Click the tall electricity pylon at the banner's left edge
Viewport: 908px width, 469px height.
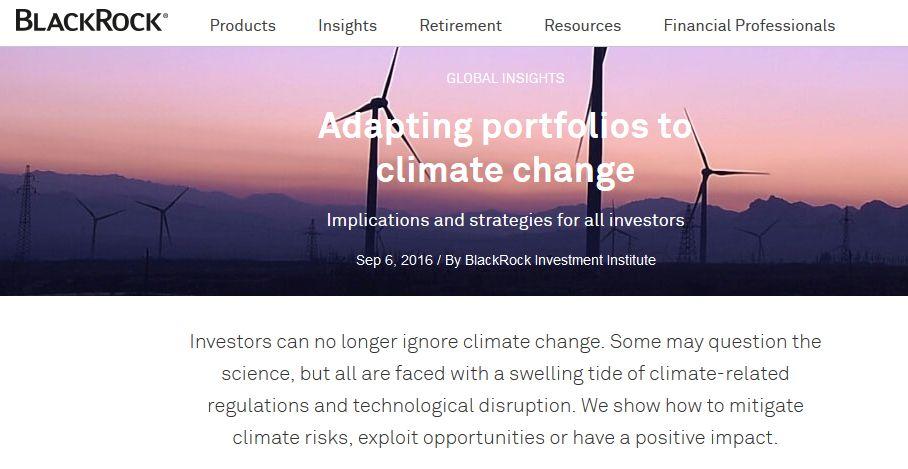25,213
